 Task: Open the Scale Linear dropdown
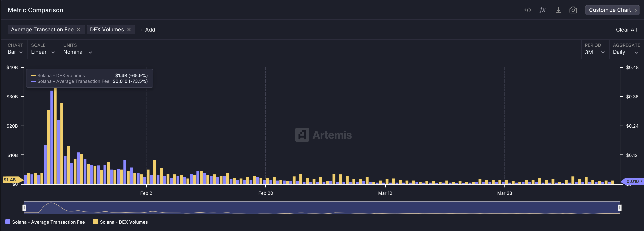(43, 52)
